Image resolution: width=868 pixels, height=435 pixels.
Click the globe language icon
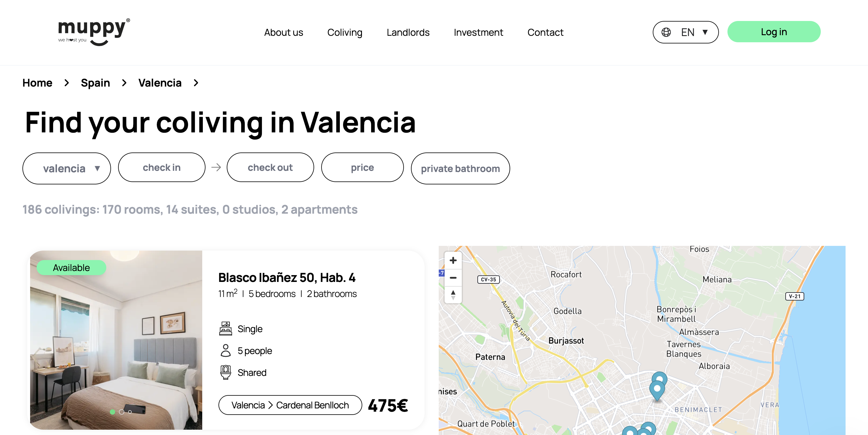[666, 33]
